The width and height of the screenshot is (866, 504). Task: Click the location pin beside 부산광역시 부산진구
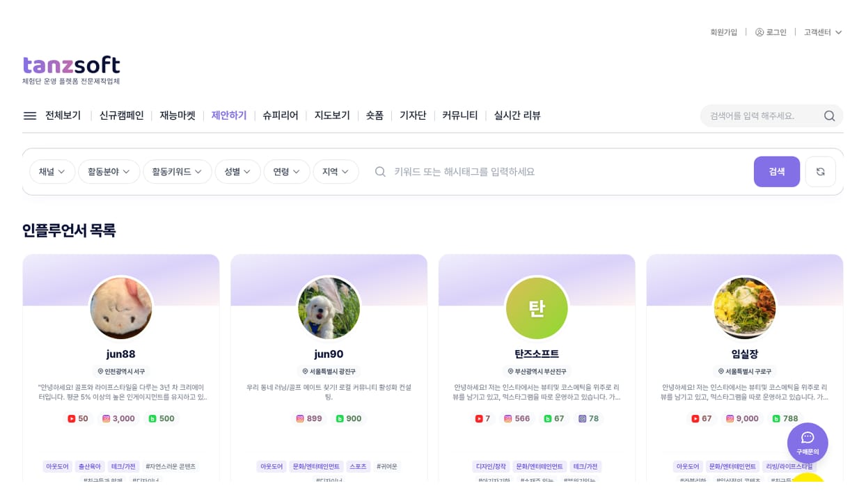510,372
